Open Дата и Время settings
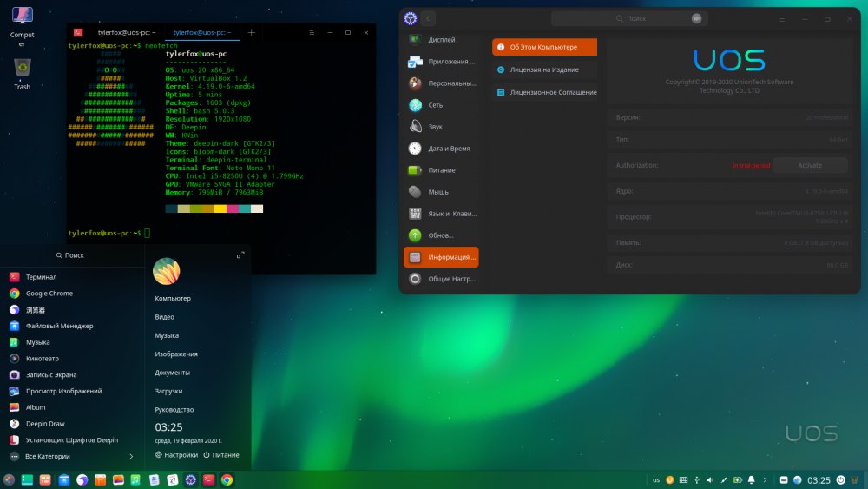This screenshot has height=489, width=868. tap(441, 149)
